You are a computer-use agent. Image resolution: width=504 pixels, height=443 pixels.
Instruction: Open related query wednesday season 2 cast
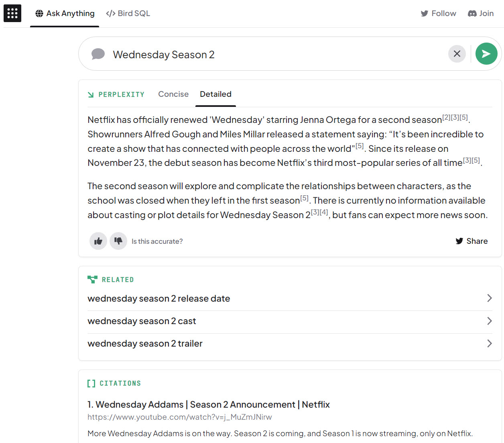pyautogui.click(x=290, y=321)
